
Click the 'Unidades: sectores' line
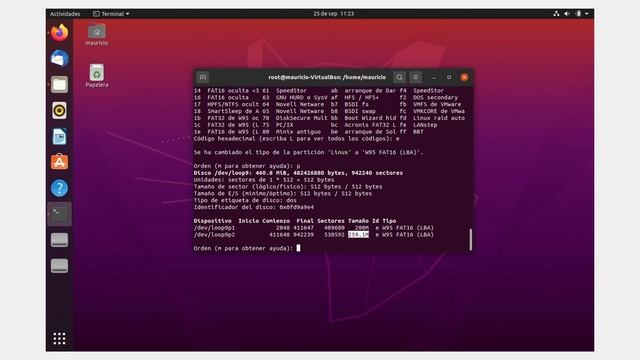264,180
